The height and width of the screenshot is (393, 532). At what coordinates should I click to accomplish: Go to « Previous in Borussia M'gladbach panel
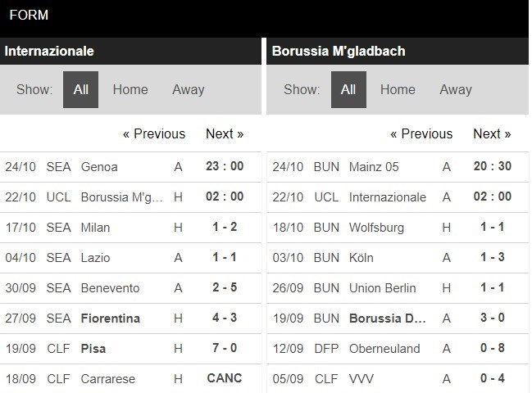click(x=421, y=133)
